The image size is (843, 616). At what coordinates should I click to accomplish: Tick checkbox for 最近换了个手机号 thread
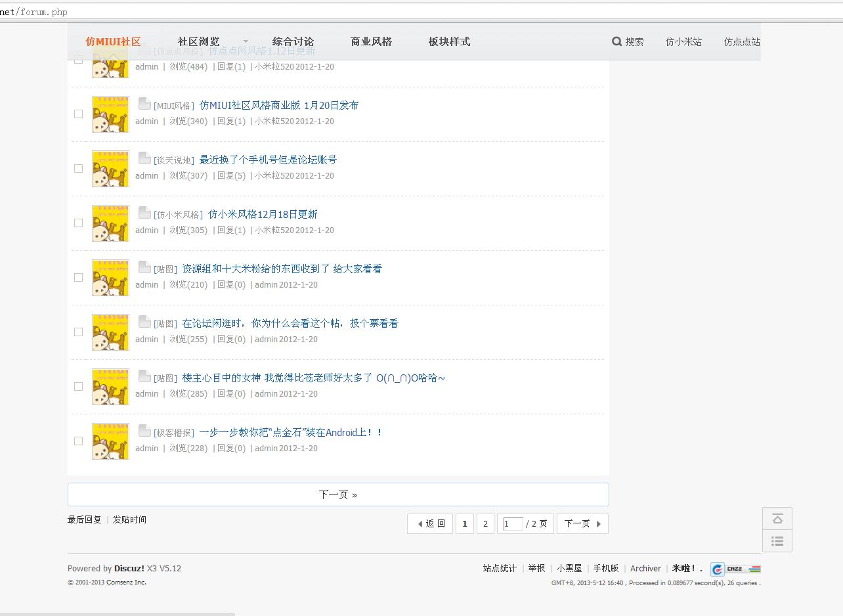click(x=78, y=168)
